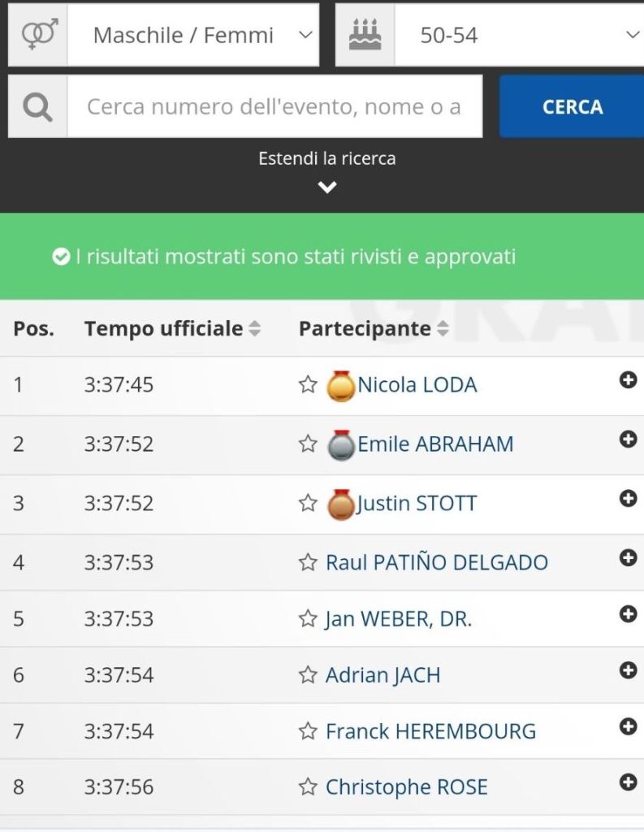The image size is (644, 832).
Task: Toggle star for Jan WEBER, DR.
Action: 308,619
